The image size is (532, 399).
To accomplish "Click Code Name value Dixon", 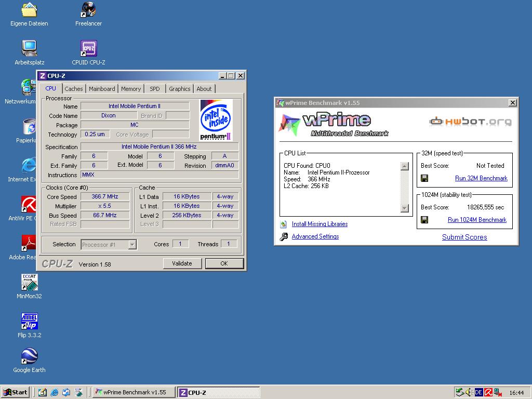I will click(x=109, y=115).
